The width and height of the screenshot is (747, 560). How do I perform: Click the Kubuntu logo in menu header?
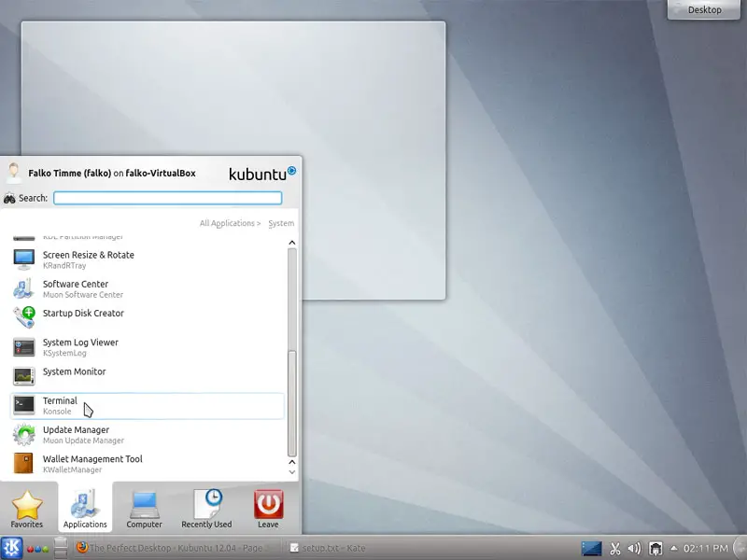pyautogui.click(x=262, y=174)
